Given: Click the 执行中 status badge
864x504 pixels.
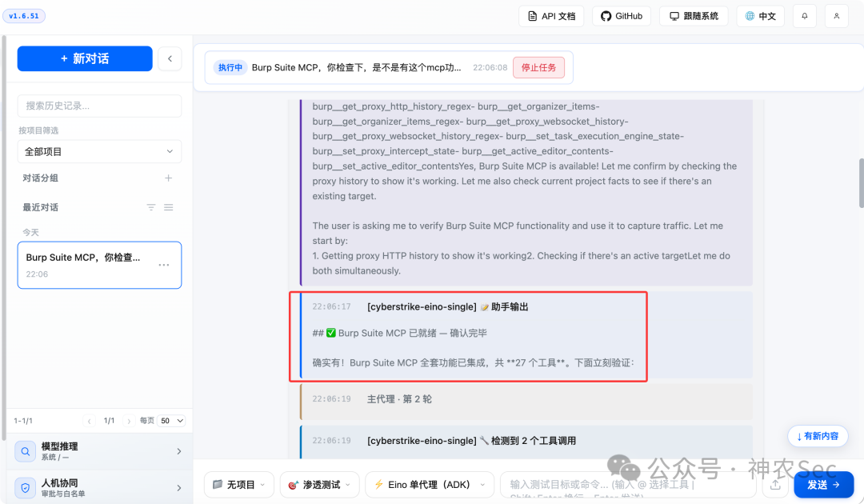Looking at the screenshot, I should [230, 67].
